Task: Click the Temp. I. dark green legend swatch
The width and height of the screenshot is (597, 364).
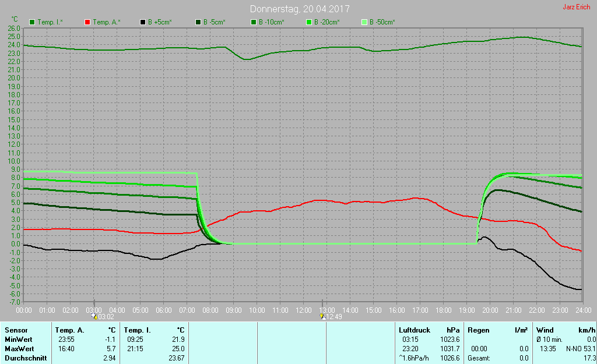Action: click(x=32, y=23)
